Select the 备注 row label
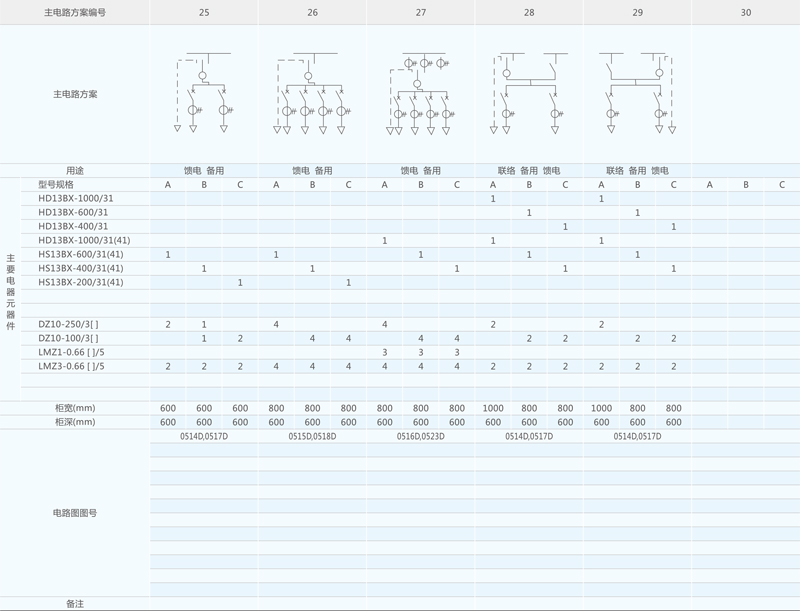This screenshot has width=800, height=611. point(75,604)
